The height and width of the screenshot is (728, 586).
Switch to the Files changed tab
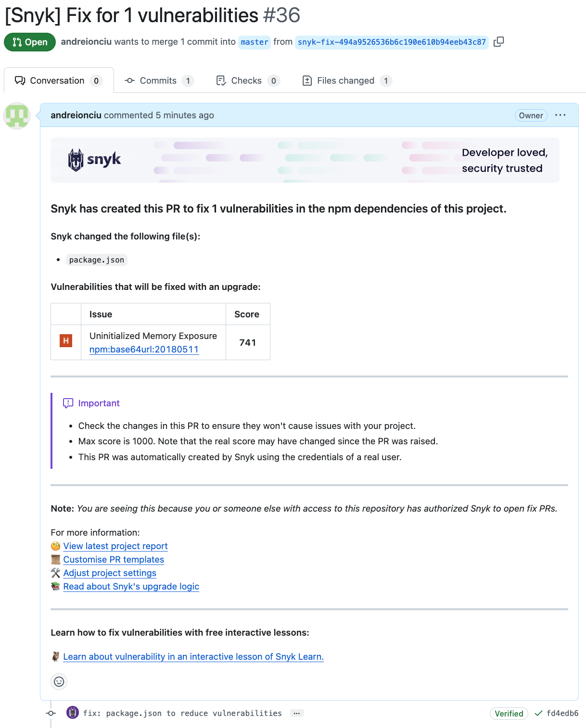click(345, 80)
